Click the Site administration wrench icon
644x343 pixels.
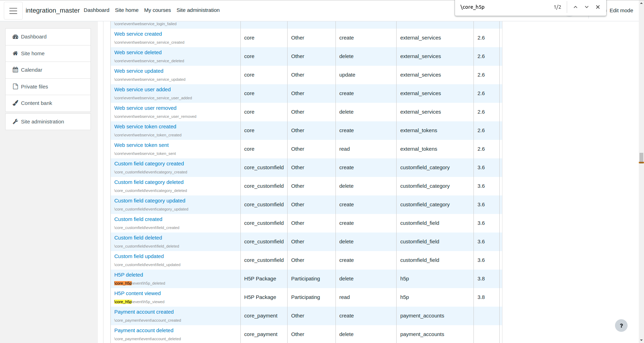[15, 122]
